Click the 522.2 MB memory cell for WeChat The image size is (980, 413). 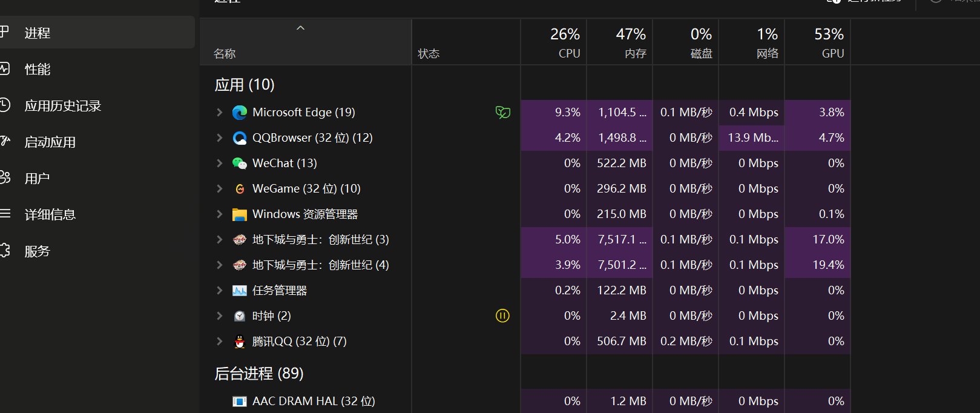619,163
